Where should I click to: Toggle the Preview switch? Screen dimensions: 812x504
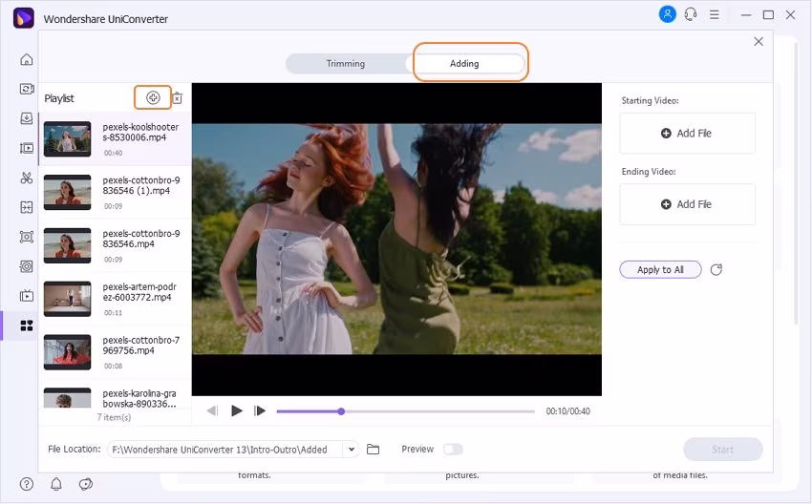click(453, 450)
